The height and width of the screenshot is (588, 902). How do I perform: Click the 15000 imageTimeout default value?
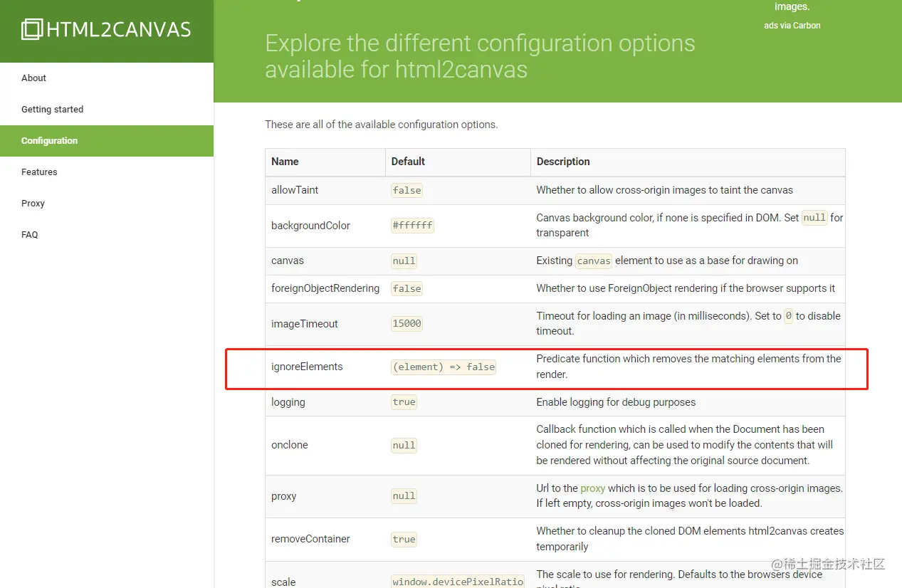tap(407, 324)
